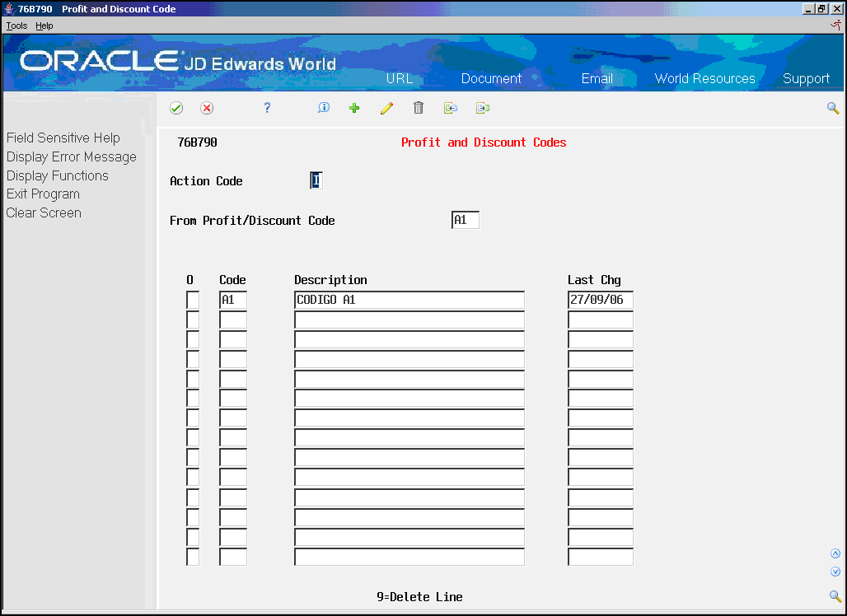Click the Java icon in title bar
The width and height of the screenshot is (847, 616).
(8, 8)
